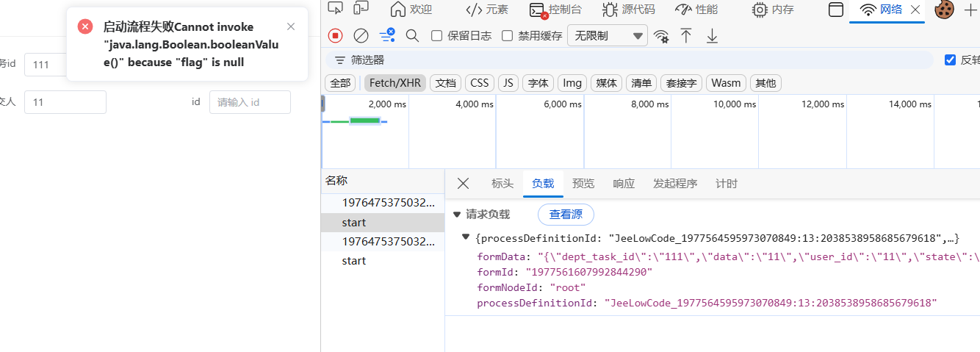
Task: Click the 查看源 button
Action: click(566, 215)
